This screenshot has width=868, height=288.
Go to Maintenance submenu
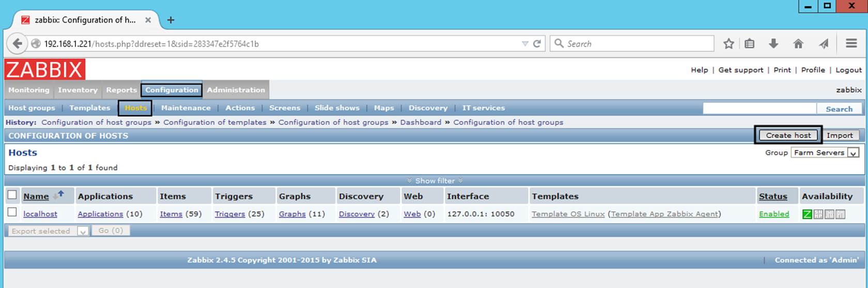(186, 108)
